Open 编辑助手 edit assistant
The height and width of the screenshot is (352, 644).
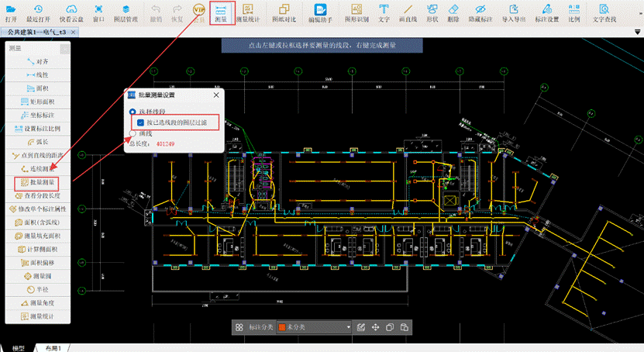(x=320, y=13)
